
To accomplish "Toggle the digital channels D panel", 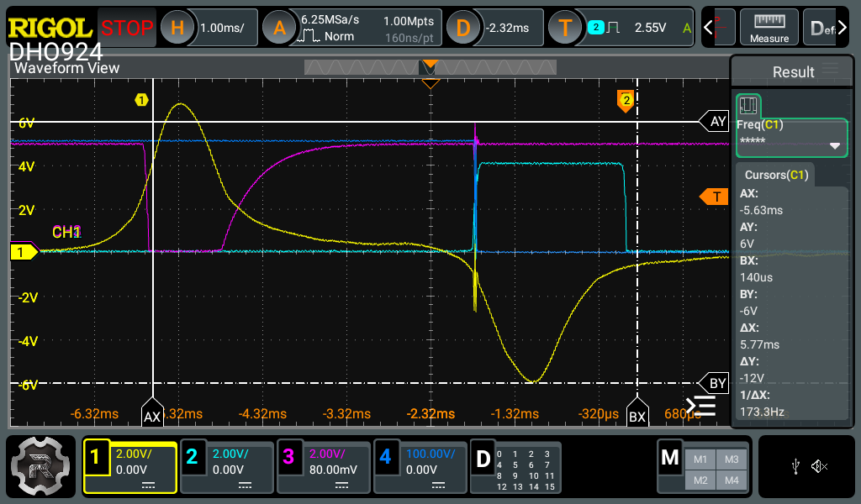I will (483, 459).
